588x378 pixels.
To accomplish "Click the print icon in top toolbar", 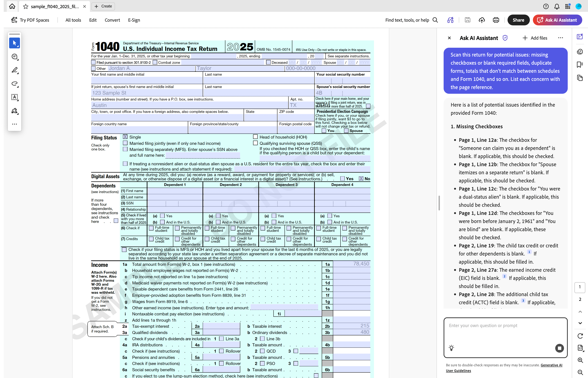I will click(x=496, y=20).
